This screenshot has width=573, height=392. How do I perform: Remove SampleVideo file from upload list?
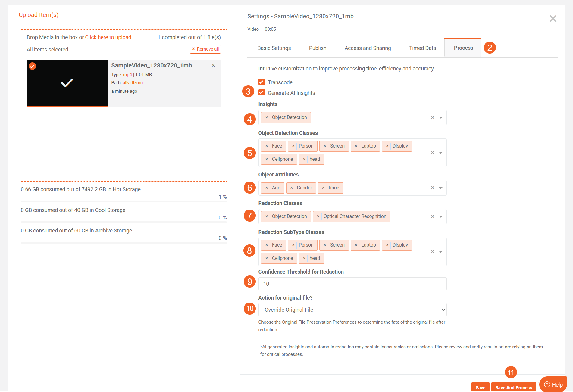(213, 65)
